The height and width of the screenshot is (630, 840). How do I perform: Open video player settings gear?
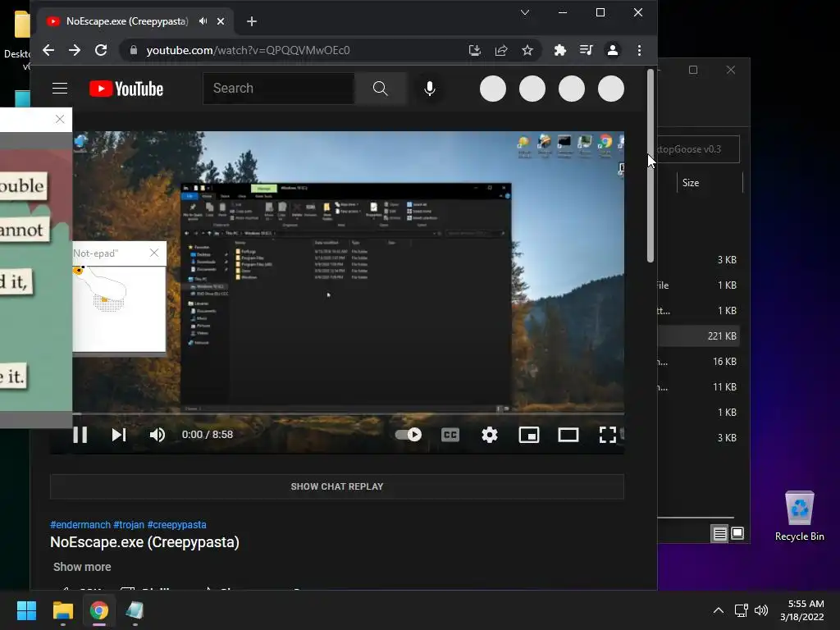pos(490,435)
